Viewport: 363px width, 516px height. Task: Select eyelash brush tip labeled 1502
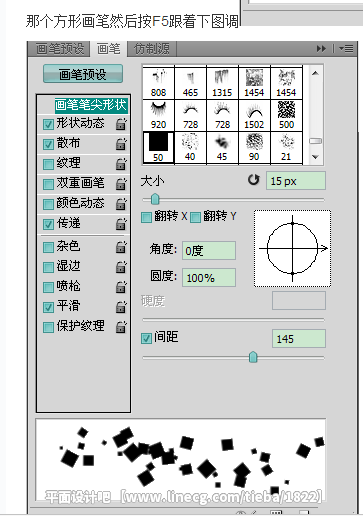point(254,115)
